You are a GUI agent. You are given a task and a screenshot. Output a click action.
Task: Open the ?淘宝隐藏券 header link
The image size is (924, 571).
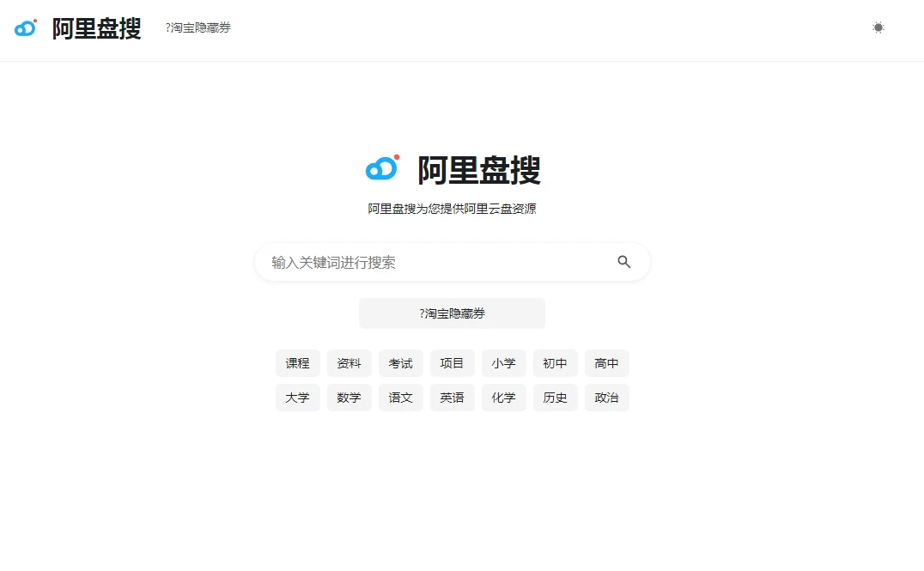(197, 27)
